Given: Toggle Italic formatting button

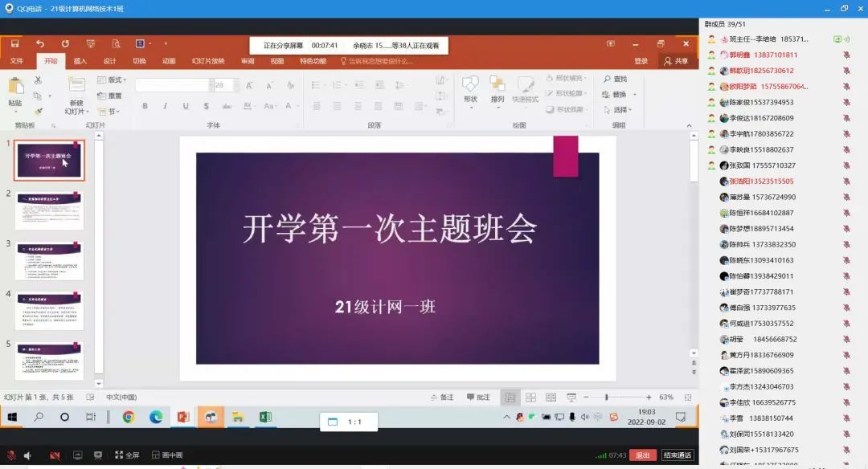Looking at the screenshot, I should pos(165,106).
